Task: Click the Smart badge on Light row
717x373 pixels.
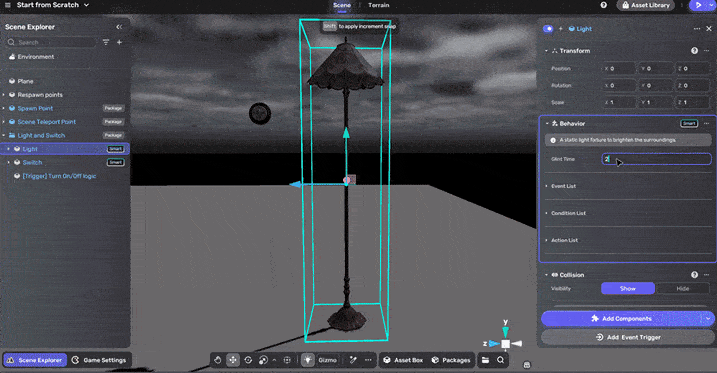Action: [116, 149]
